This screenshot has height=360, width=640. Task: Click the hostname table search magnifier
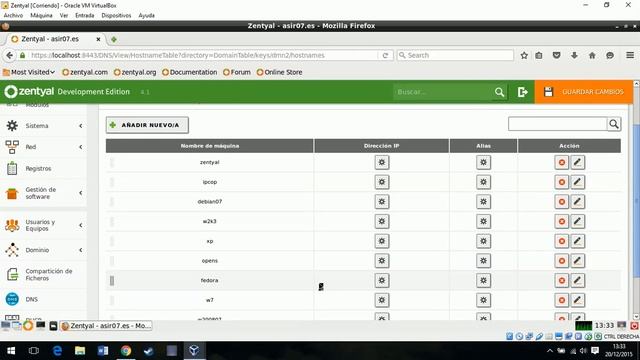613,124
